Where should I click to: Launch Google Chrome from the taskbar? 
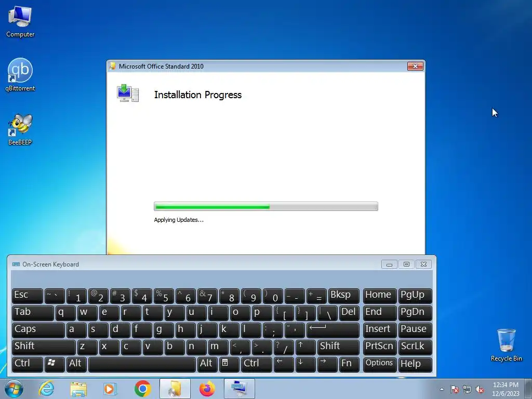point(142,389)
